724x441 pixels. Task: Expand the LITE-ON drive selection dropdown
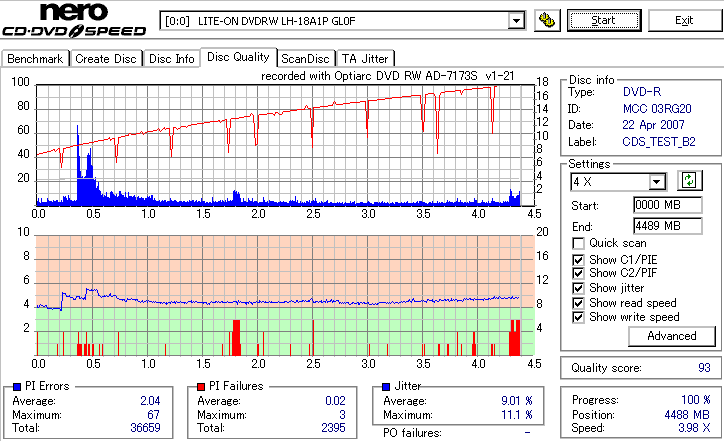(516, 21)
